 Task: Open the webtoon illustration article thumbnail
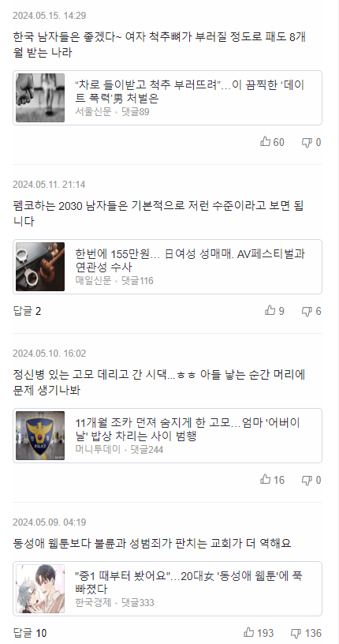pos(40,589)
